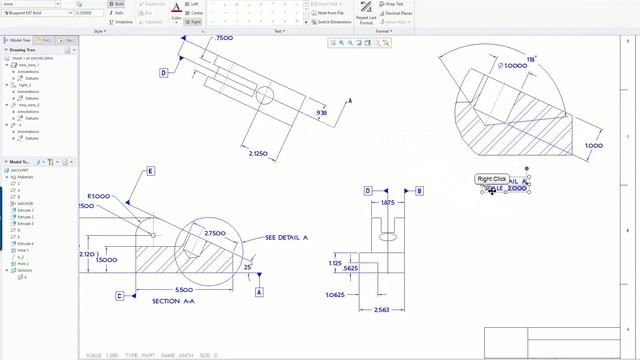This screenshot has height=360, width=640.
Task: Expand the Style group options
Action: [100, 31]
